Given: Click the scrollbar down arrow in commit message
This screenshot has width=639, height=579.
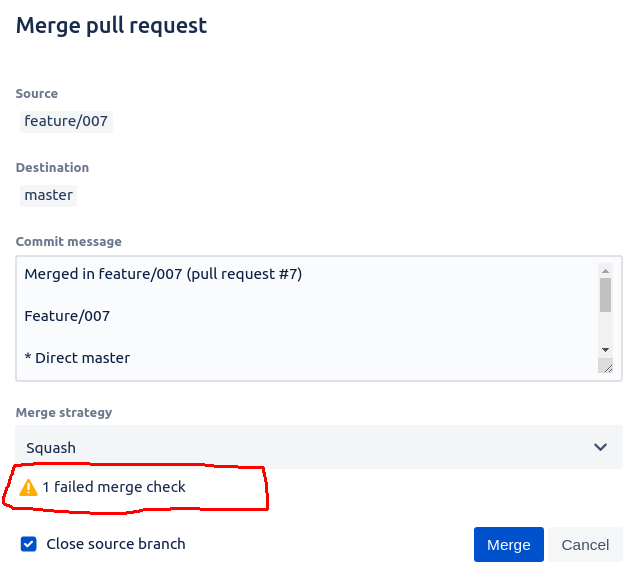Looking at the screenshot, I should (x=605, y=350).
